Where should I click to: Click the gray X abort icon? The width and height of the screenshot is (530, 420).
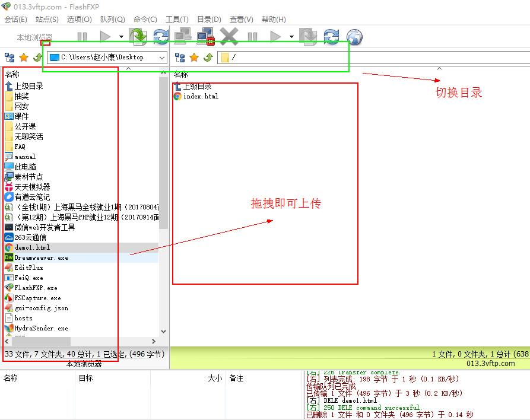(228, 37)
